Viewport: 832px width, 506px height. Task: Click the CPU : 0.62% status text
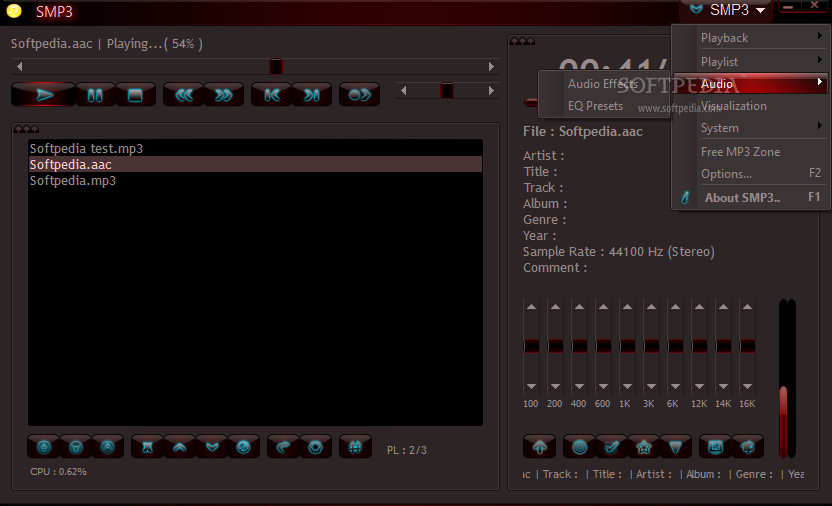(x=58, y=472)
